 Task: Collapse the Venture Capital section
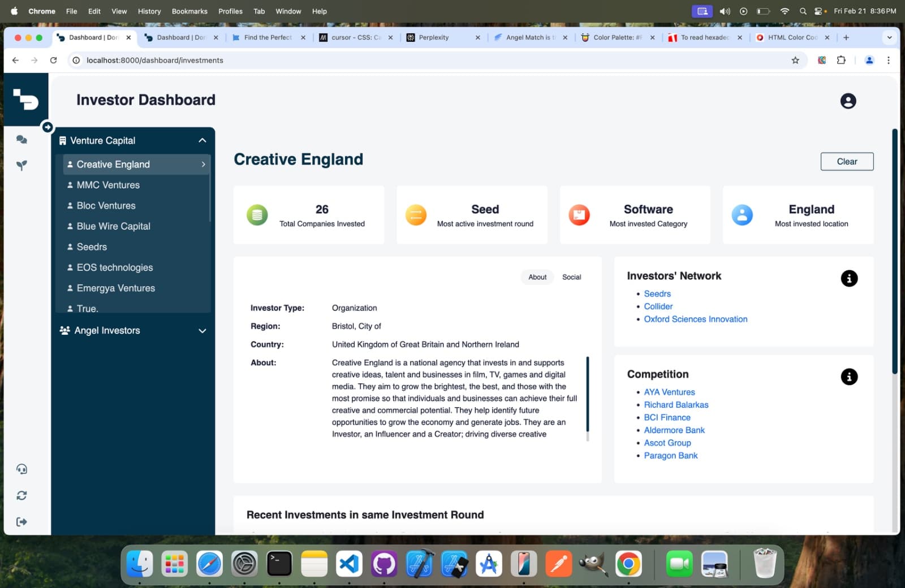[x=202, y=140]
